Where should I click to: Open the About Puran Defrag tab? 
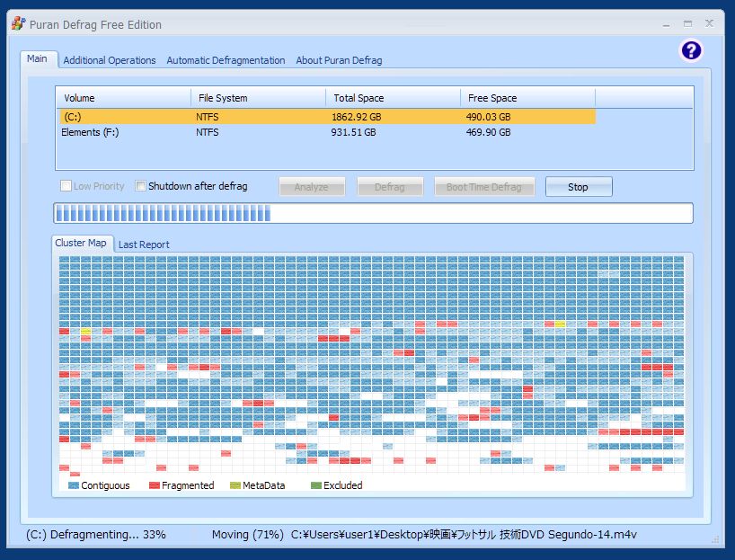[339, 60]
